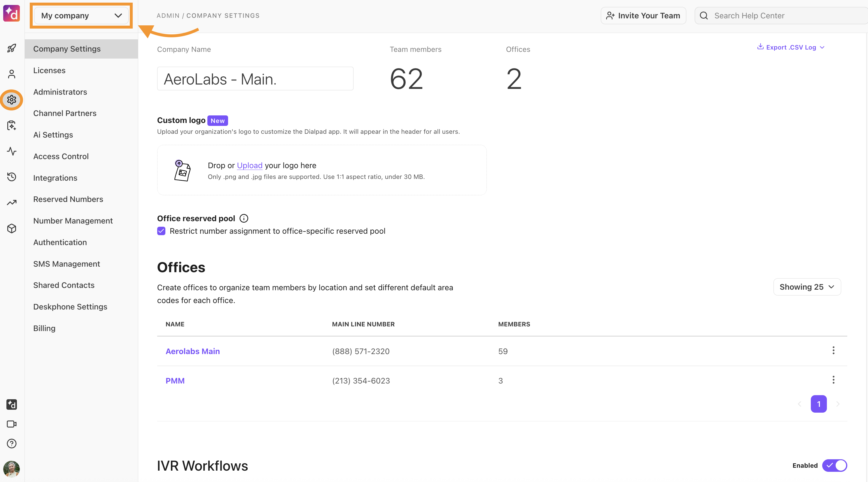
Task: Click the user avatar photo
Action: click(x=11, y=469)
